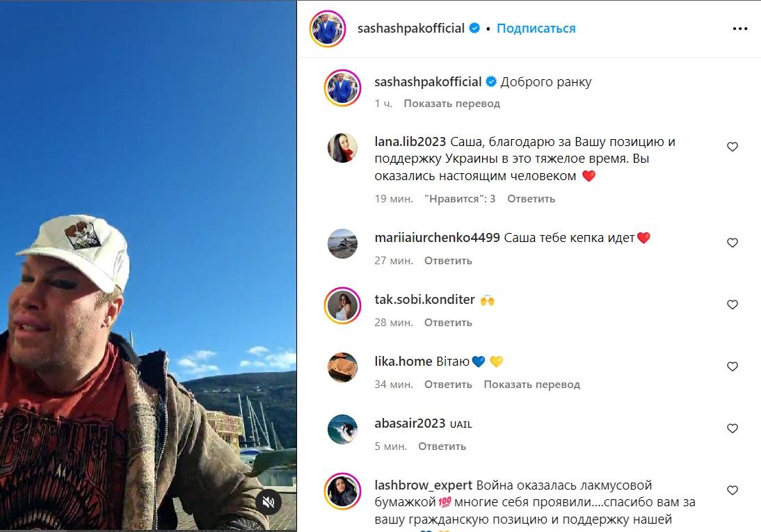Like lika.home's comment with the heart icon
Image resolution: width=761 pixels, height=532 pixels.
coord(732,366)
